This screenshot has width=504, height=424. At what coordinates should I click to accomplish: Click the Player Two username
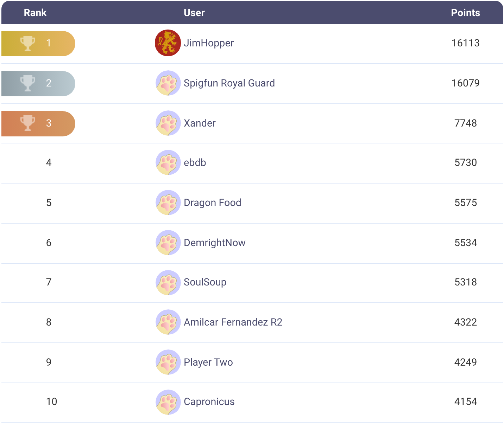(x=208, y=362)
